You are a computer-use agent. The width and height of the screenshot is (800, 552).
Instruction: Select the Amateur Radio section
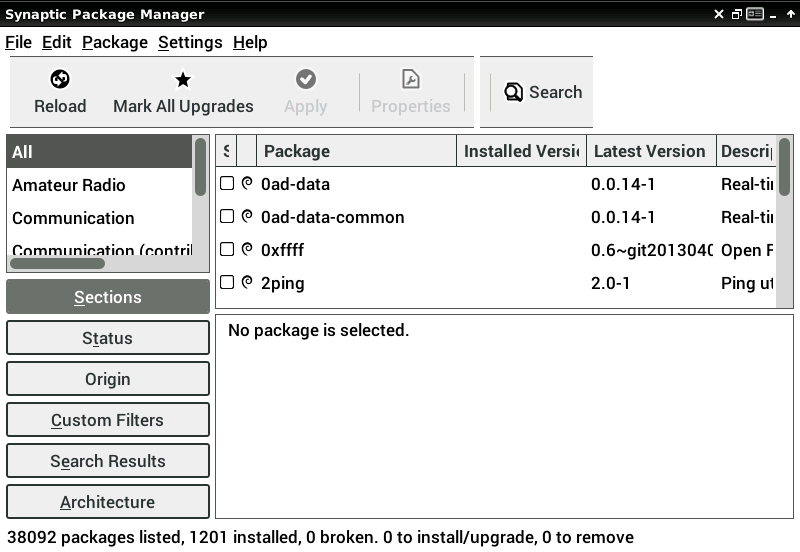point(99,185)
